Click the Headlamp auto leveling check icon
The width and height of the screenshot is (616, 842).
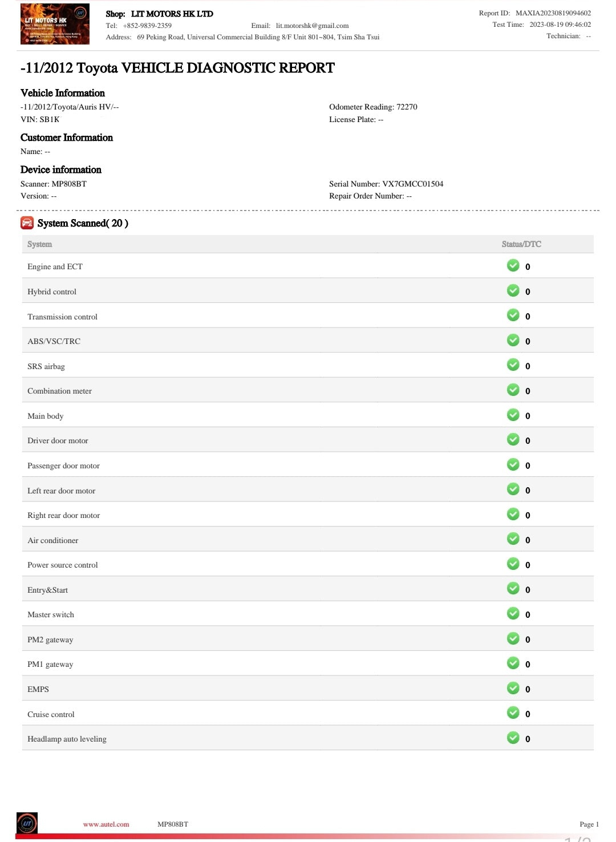click(x=513, y=738)
